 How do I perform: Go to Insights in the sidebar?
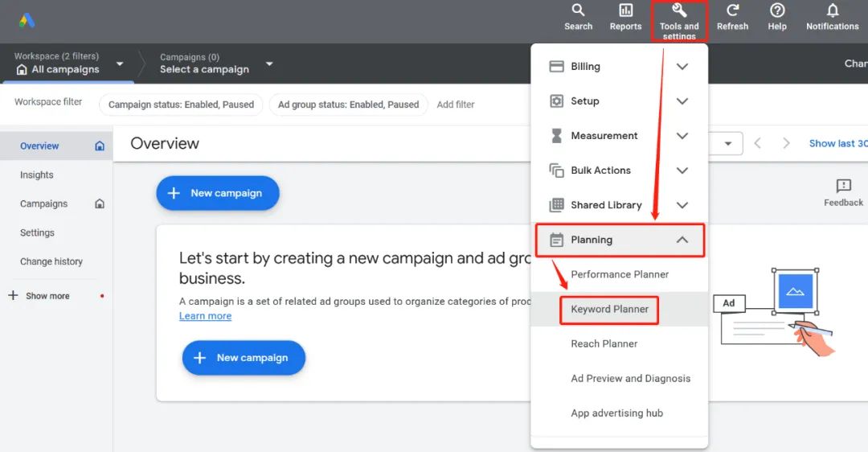point(36,175)
